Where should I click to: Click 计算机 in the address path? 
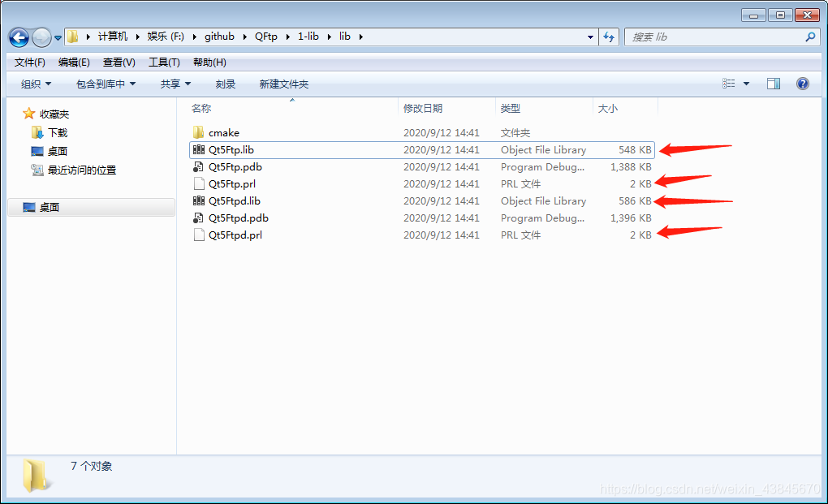pyautogui.click(x=113, y=37)
